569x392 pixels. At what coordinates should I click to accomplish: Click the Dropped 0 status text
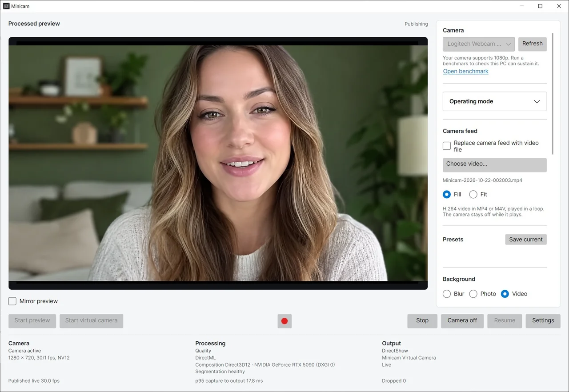tap(394, 381)
